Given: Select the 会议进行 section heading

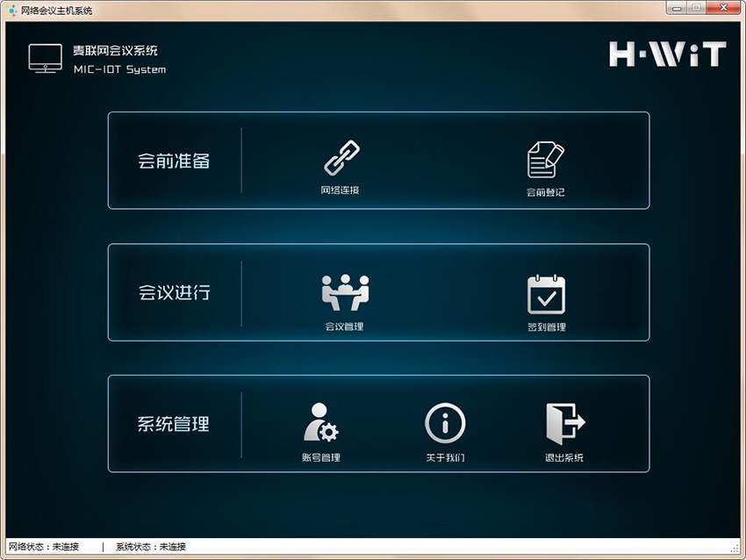Looking at the screenshot, I should point(174,292).
